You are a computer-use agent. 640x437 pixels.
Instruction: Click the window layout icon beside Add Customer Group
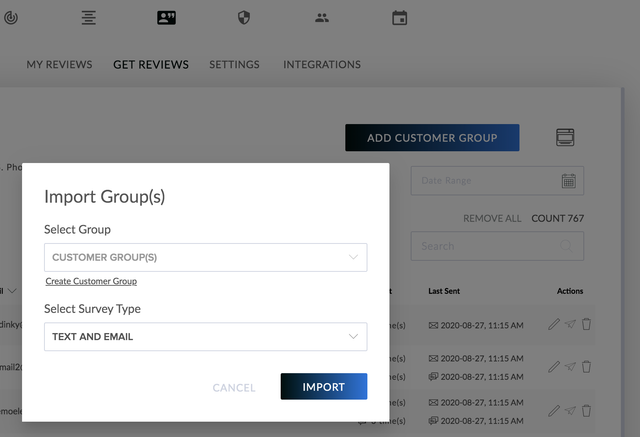(565, 137)
